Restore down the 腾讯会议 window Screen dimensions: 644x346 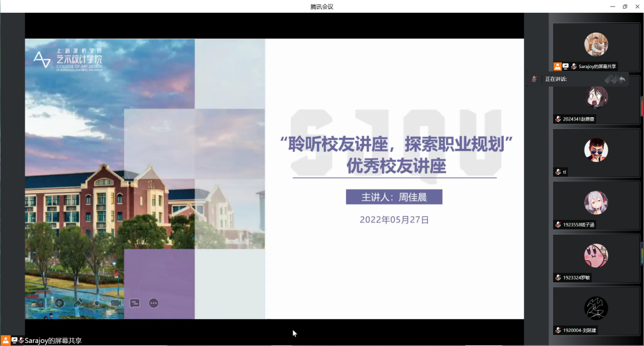point(625,7)
